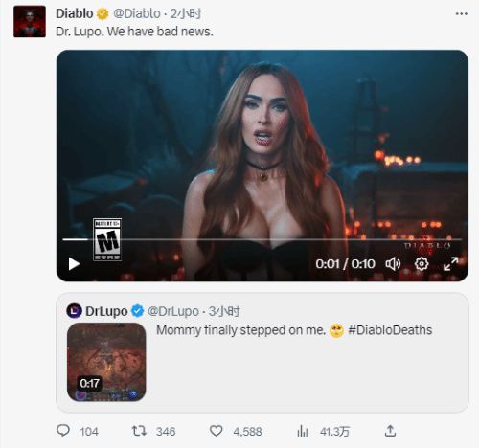Play the Diablo video

pyautogui.click(x=74, y=264)
